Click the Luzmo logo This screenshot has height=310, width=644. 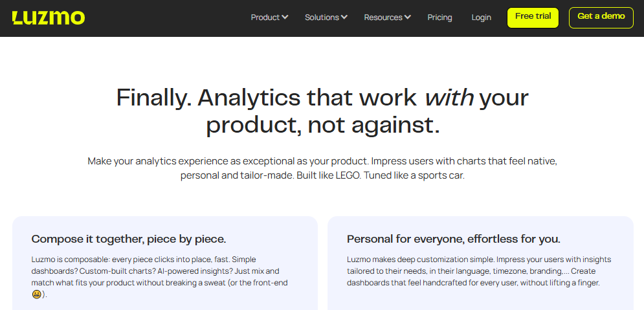coord(49,17)
